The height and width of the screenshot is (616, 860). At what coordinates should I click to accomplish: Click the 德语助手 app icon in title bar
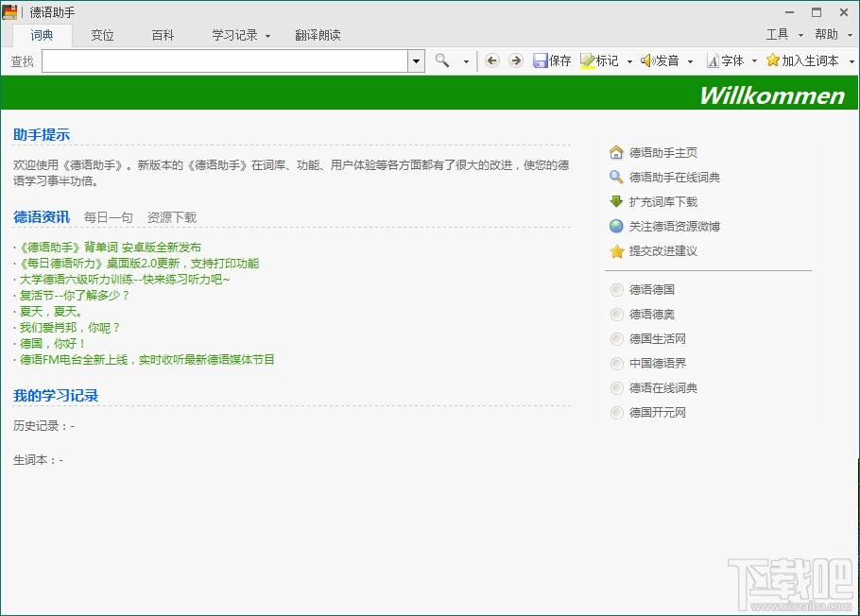(x=9, y=11)
